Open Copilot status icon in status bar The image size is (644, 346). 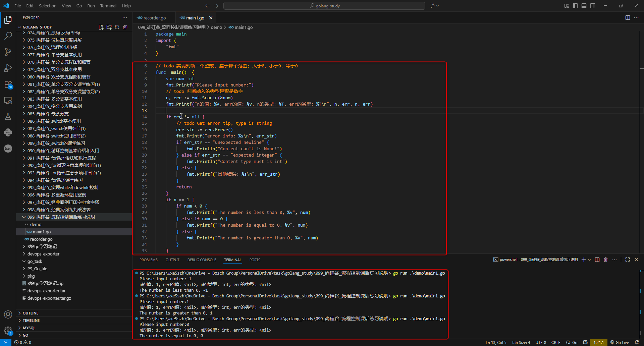click(585, 342)
